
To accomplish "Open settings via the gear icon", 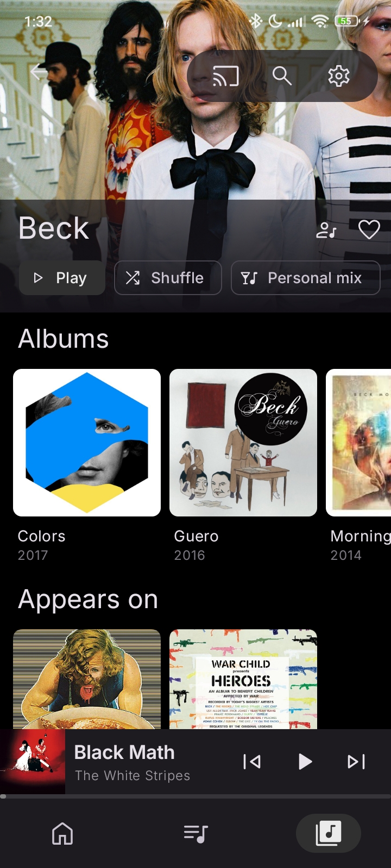I will [338, 76].
